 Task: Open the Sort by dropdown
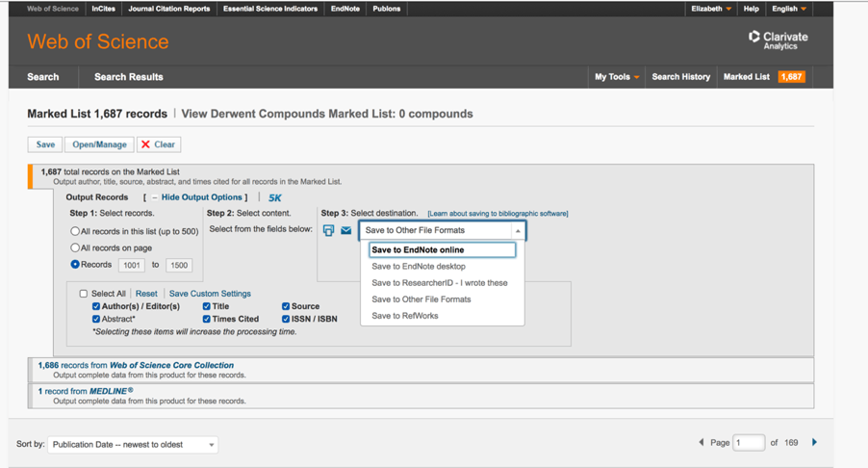pos(133,445)
